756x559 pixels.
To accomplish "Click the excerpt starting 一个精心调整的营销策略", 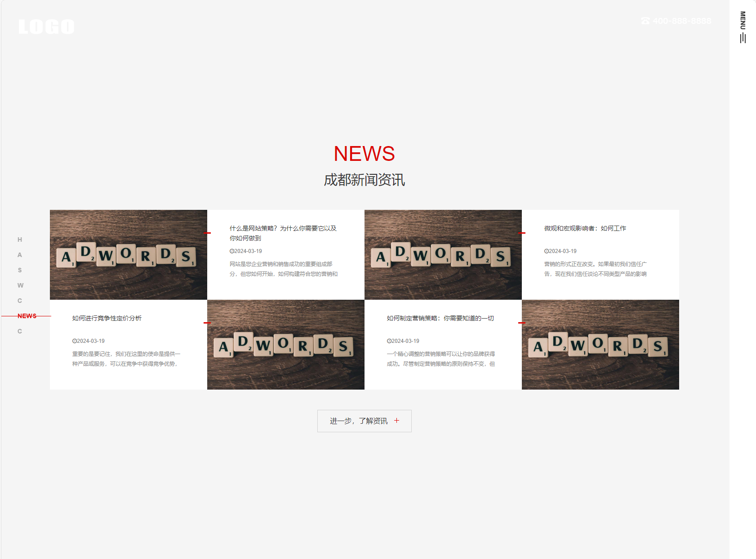I will pyautogui.click(x=441, y=359).
